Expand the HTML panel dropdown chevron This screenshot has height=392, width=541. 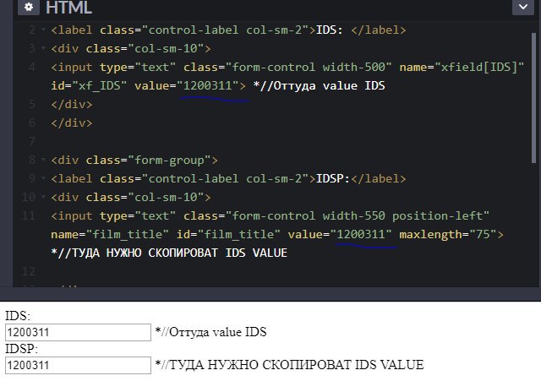pos(523,7)
